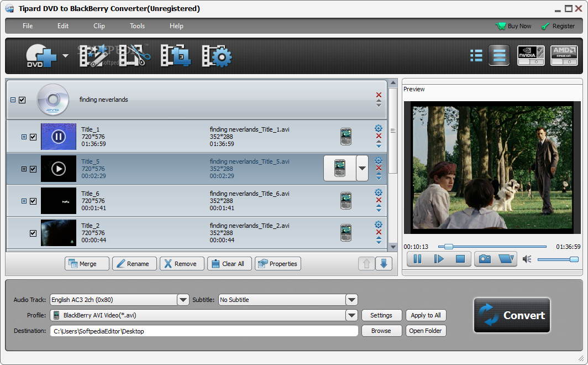
Task: Open the Subtitle dropdown
Action: coord(351,300)
